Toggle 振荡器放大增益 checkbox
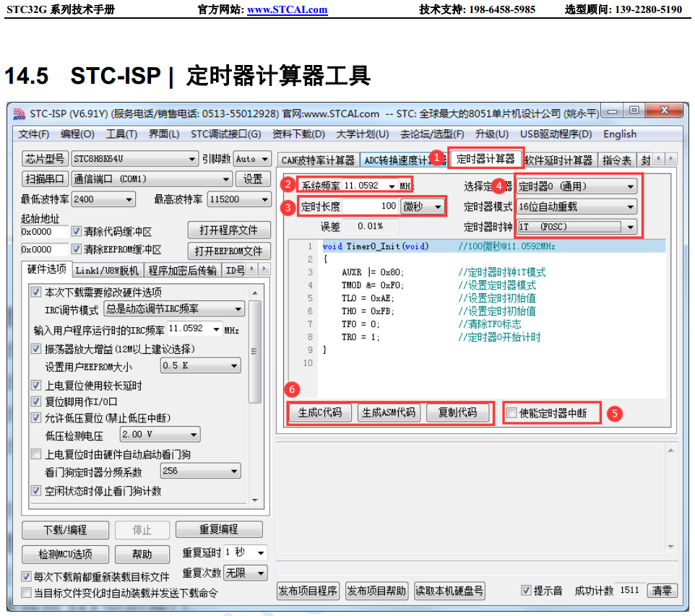 tap(36, 349)
